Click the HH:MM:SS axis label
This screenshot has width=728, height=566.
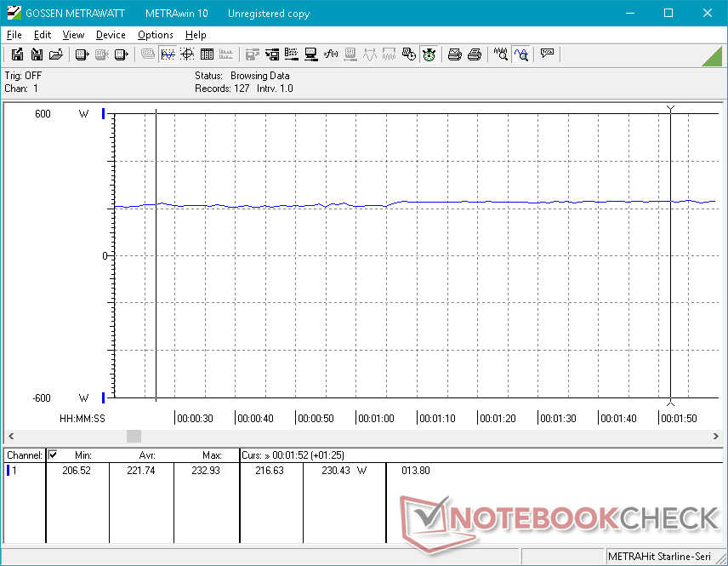pos(82,418)
